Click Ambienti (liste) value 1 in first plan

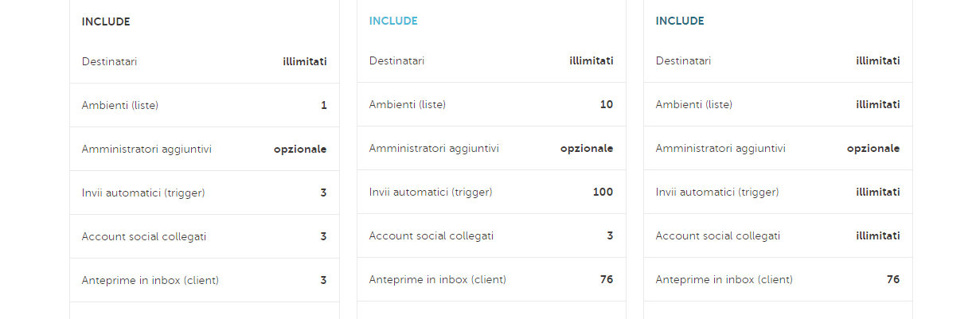click(324, 105)
